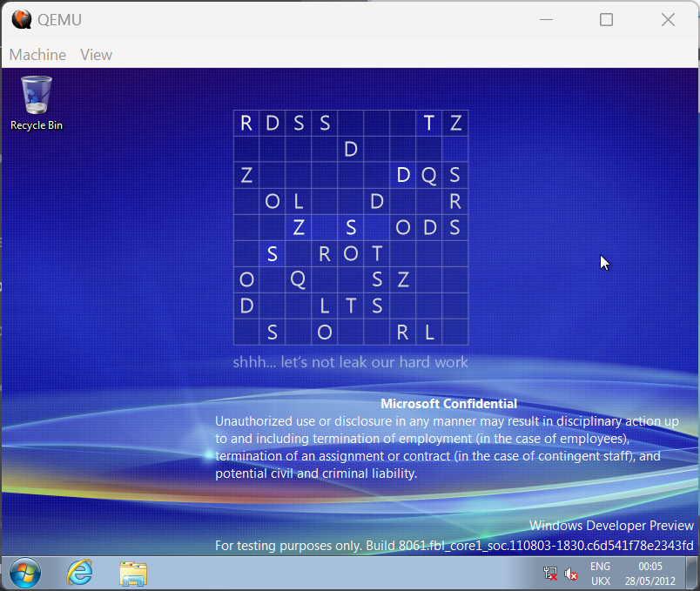
Task: Launch Internet Explorer from the taskbar
Action: coord(79,573)
